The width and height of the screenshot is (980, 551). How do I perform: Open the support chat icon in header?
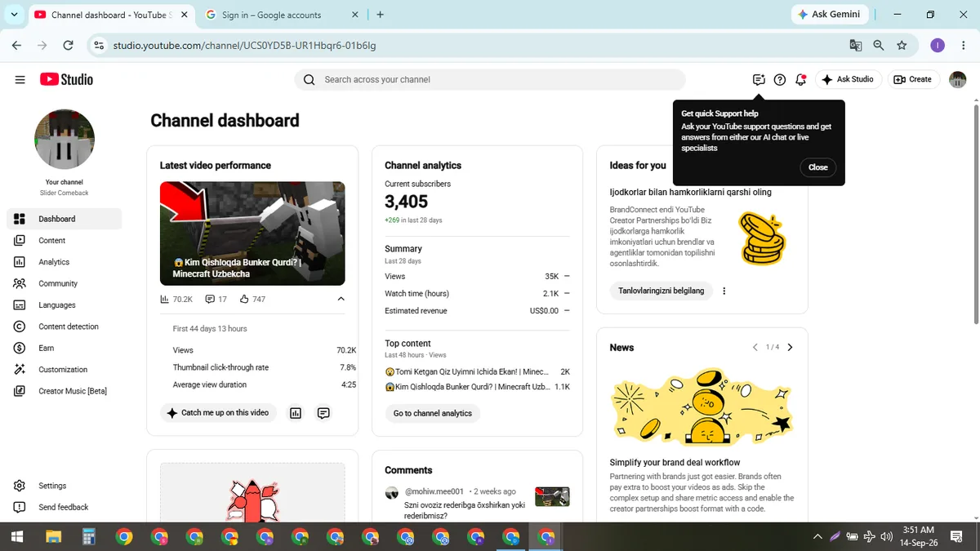coord(759,79)
